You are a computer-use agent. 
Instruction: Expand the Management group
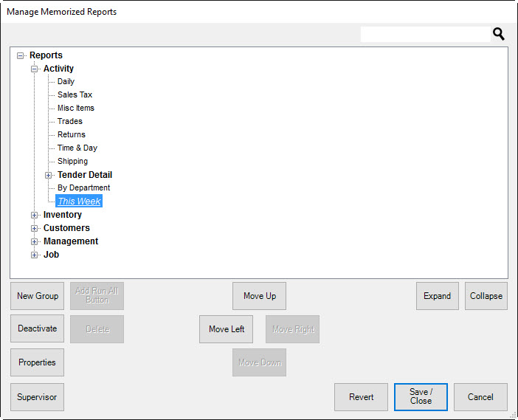(35, 241)
